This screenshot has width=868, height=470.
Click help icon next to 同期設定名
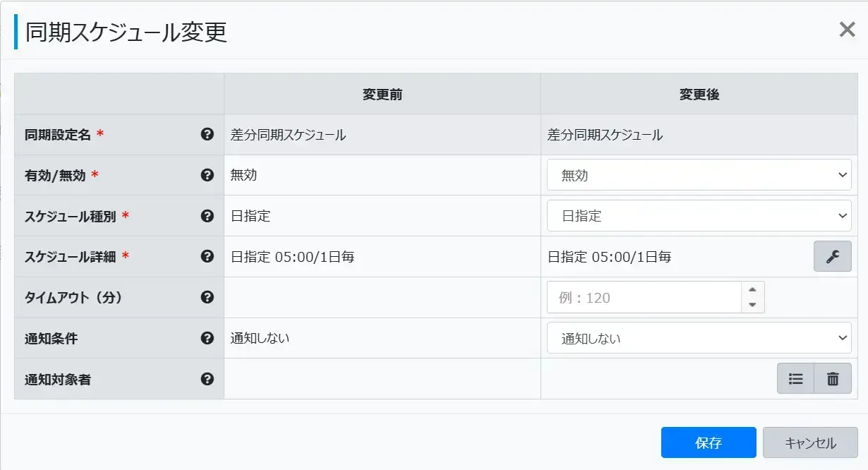click(x=207, y=134)
